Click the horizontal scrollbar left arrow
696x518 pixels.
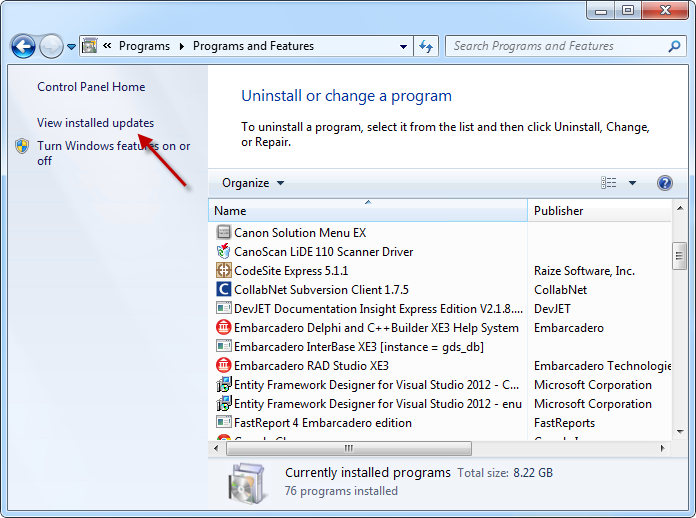click(x=216, y=448)
